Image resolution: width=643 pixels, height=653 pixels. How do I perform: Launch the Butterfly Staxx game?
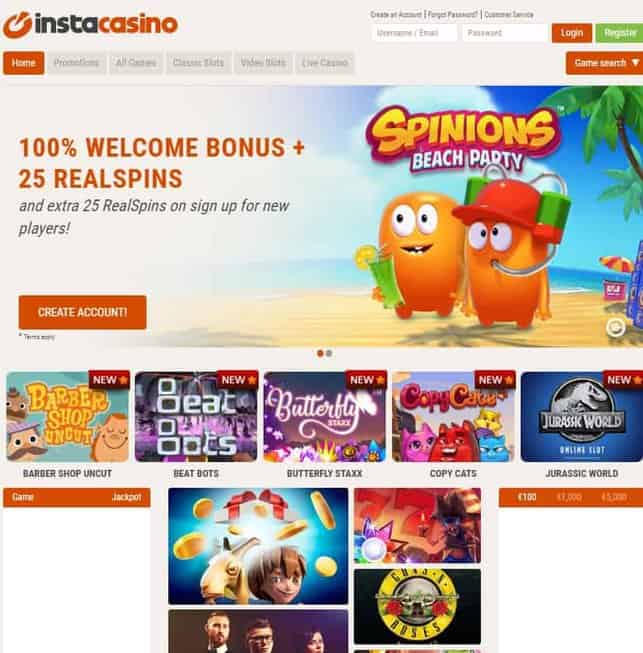pyautogui.click(x=325, y=417)
